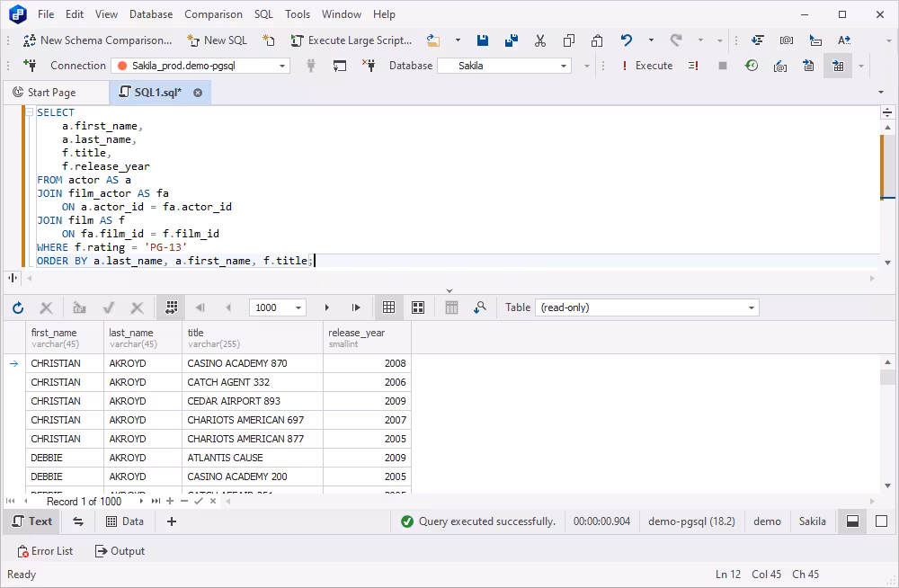Click the Refresh data icon in grid toolbar
This screenshot has height=588, width=899.
tap(18, 308)
